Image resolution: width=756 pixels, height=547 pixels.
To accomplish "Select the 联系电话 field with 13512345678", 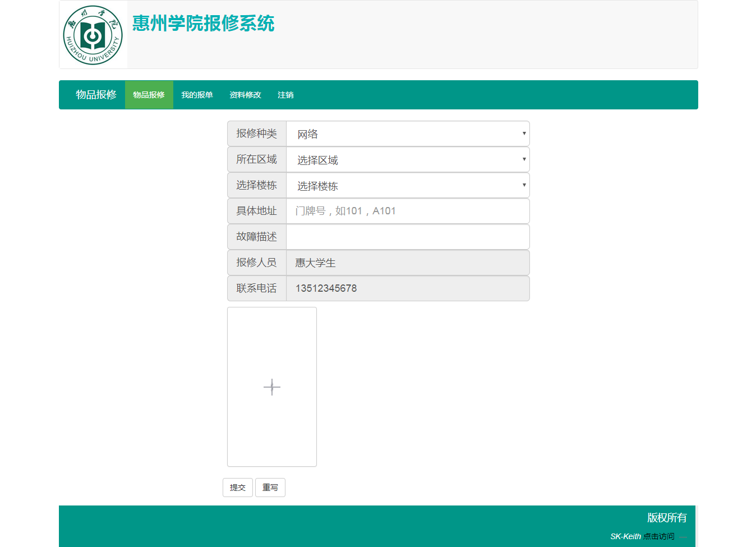I will point(408,288).
